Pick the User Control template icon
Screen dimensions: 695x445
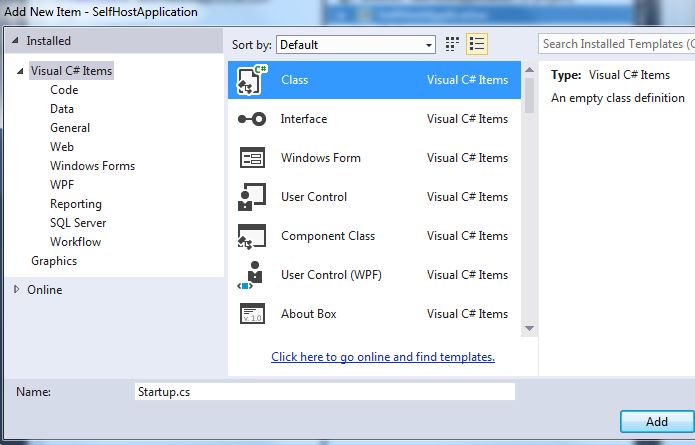[252, 197]
